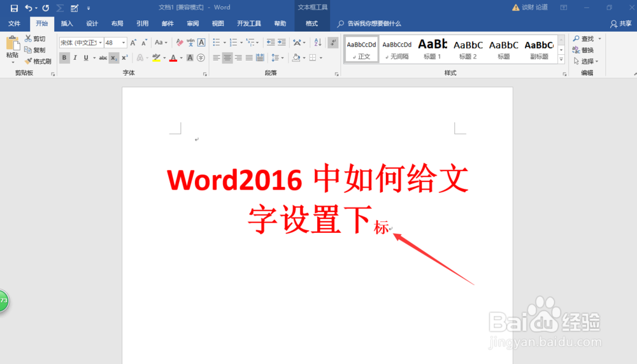Toggle subscript (x₂) formatting
The image size is (637, 364).
tap(114, 58)
